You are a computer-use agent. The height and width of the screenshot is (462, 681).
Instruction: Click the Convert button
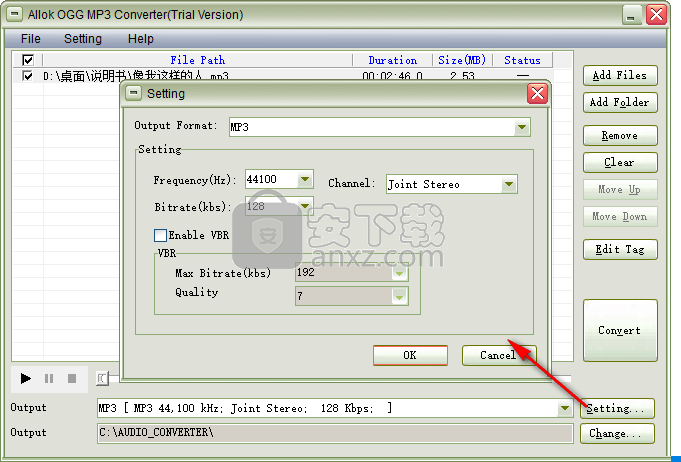click(x=620, y=330)
